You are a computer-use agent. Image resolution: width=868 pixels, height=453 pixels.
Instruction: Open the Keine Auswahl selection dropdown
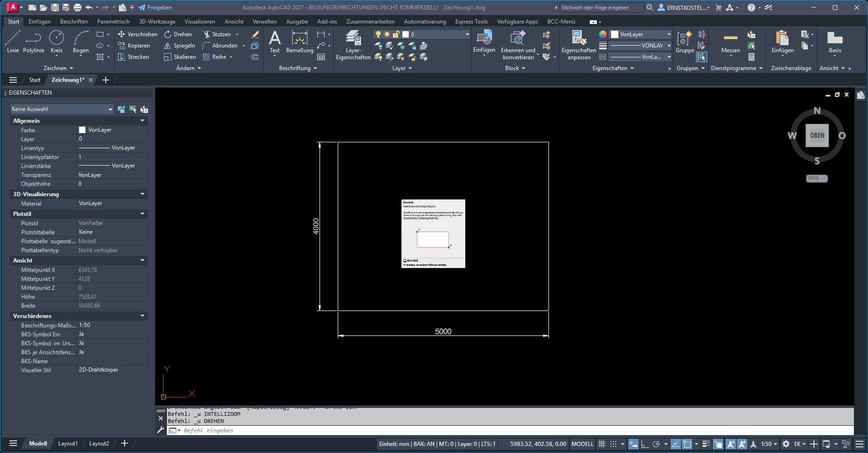[x=62, y=109]
